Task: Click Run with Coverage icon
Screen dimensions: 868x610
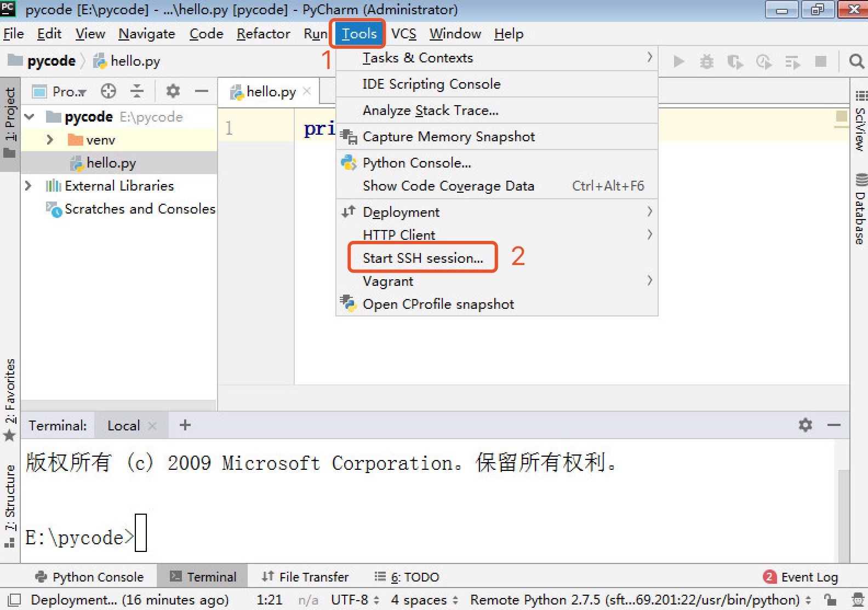Action: (735, 61)
